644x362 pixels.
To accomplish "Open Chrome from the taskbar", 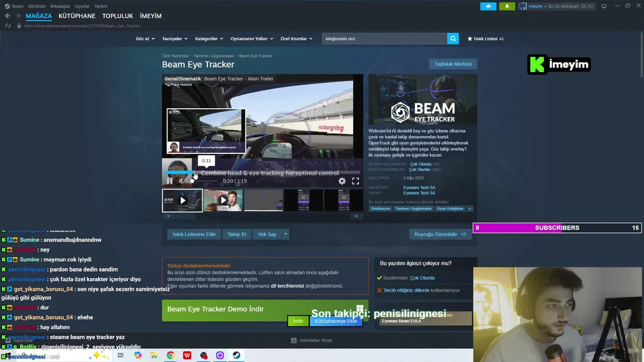I will pyautogui.click(x=171, y=355).
